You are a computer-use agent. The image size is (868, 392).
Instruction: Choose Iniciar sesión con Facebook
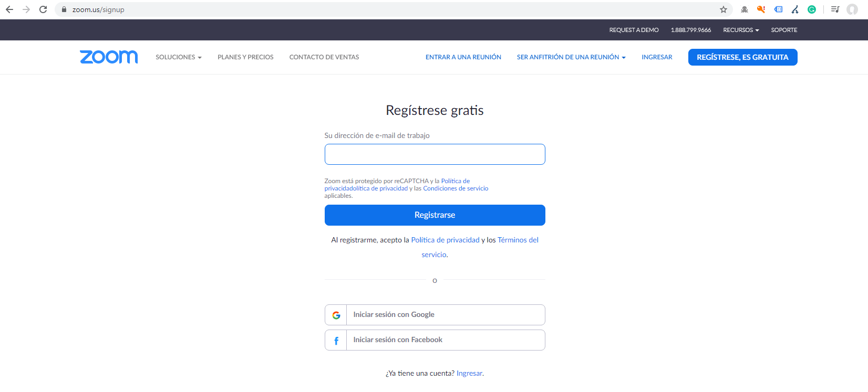click(435, 340)
